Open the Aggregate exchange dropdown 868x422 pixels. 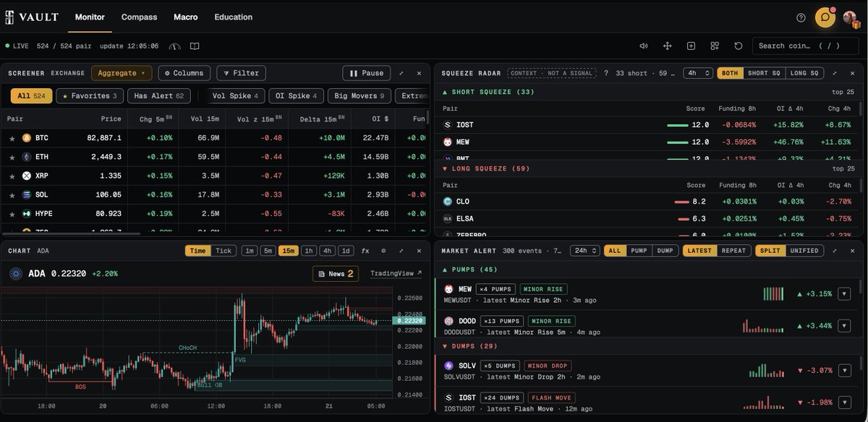pos(122,73)
